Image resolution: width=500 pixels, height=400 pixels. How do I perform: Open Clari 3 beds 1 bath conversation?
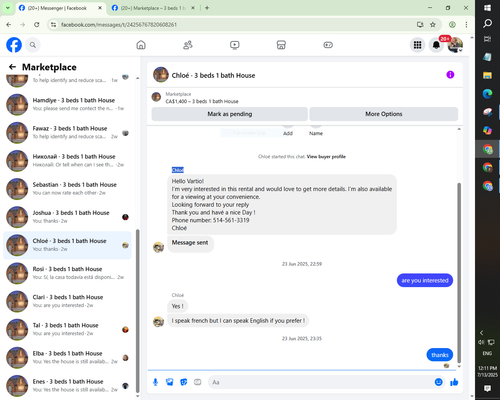point(68,301)
